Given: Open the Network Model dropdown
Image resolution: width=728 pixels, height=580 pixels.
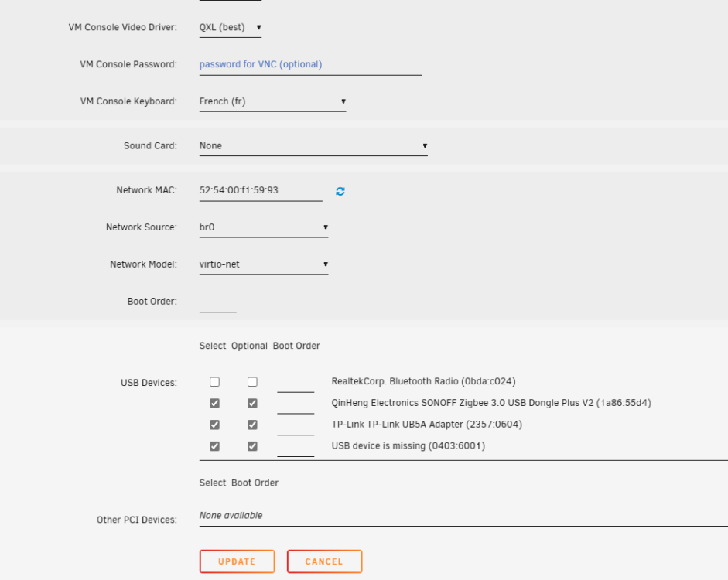Looking at the screenshot, I should pos(264,264).
